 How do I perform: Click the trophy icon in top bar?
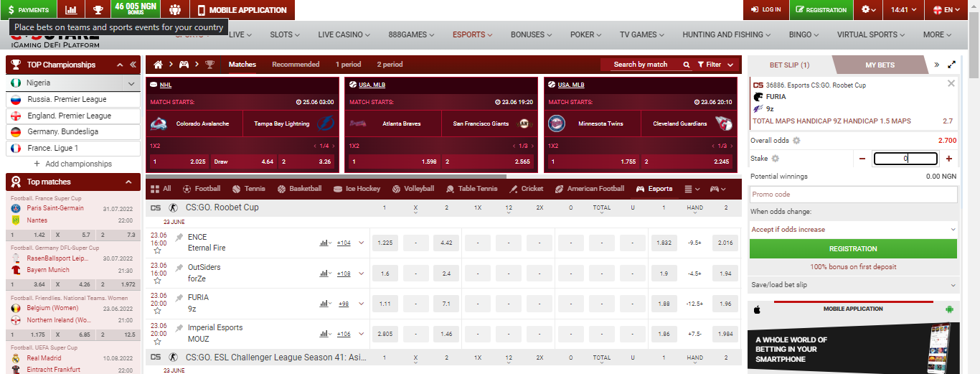pyautogui.click(x=98, y=10)
